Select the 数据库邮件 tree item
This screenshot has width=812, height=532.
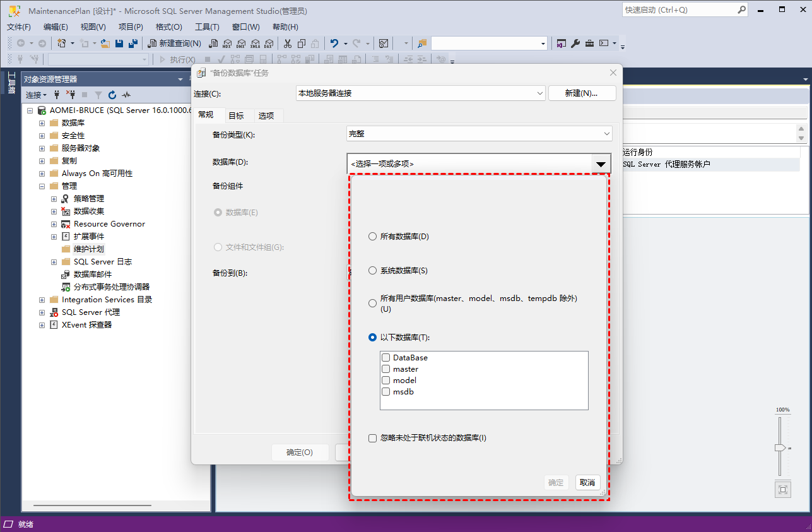93,275
